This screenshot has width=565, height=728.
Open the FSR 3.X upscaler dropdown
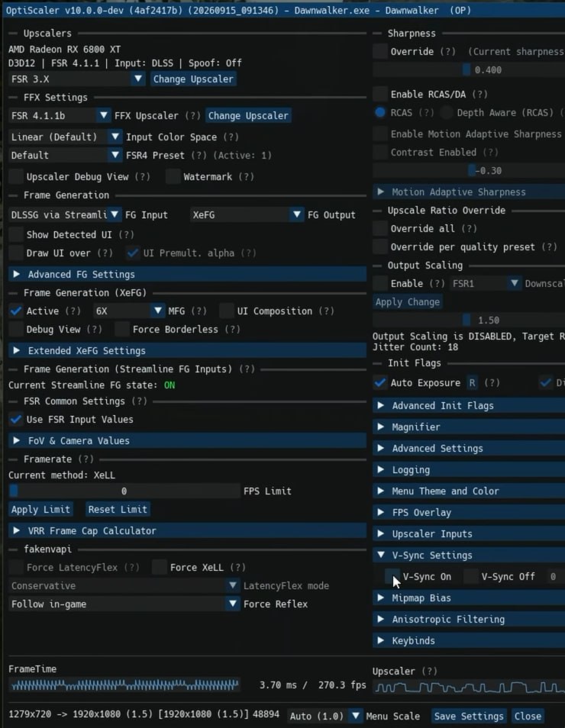click(76, 79)
